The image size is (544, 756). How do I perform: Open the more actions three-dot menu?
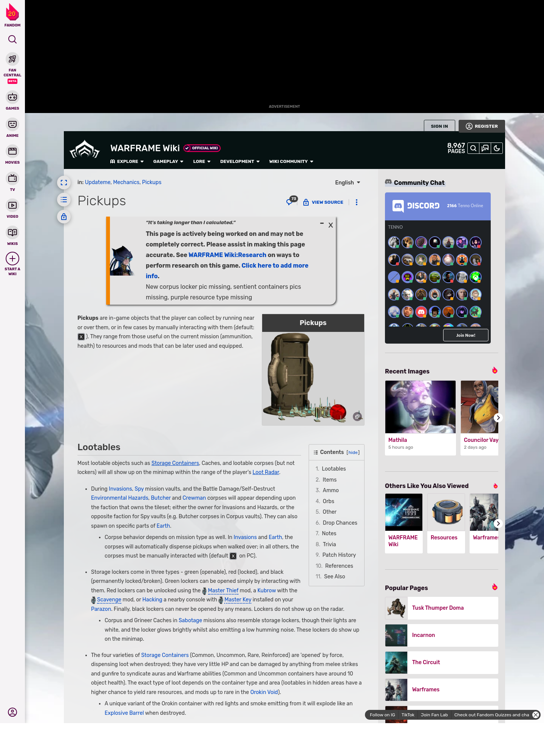357,202
